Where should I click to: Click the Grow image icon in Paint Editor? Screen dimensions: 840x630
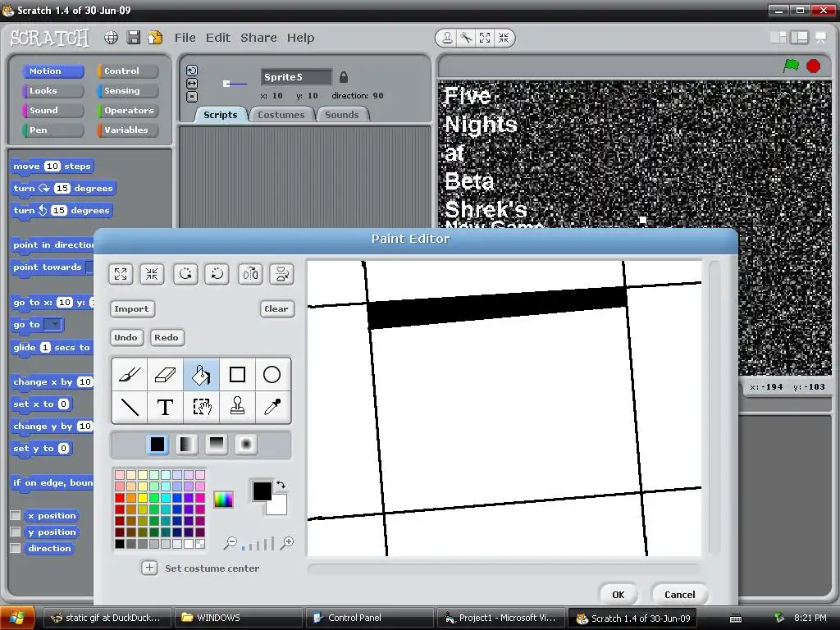121,274
